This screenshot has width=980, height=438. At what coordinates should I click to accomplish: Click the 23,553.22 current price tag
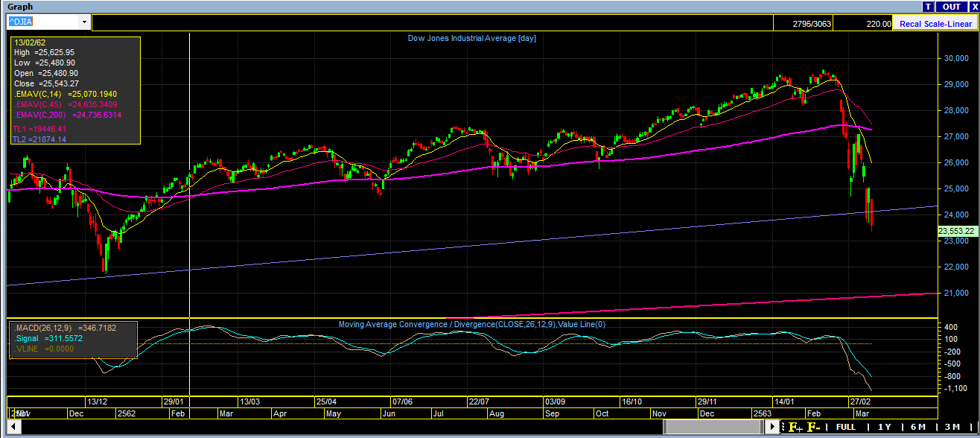(956, 231)
